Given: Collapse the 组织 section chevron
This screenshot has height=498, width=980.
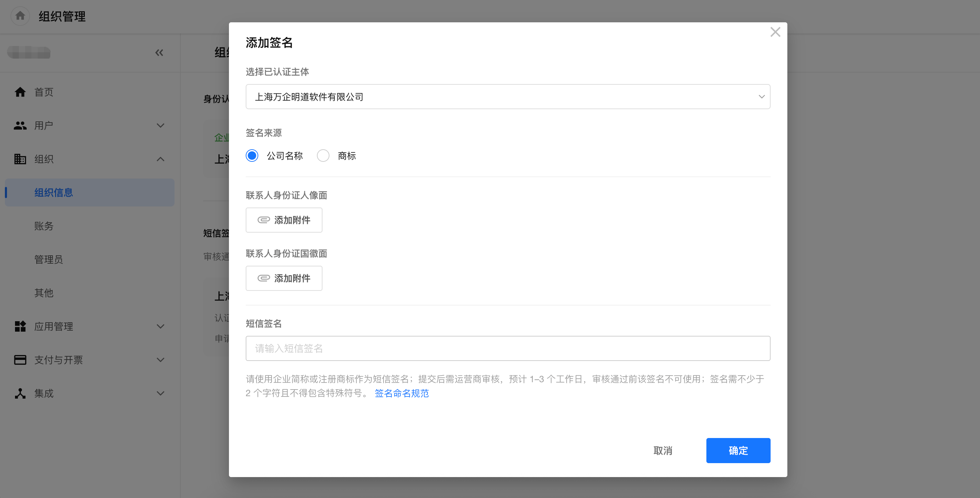Looking at the screenshot, I should [161, 159].
